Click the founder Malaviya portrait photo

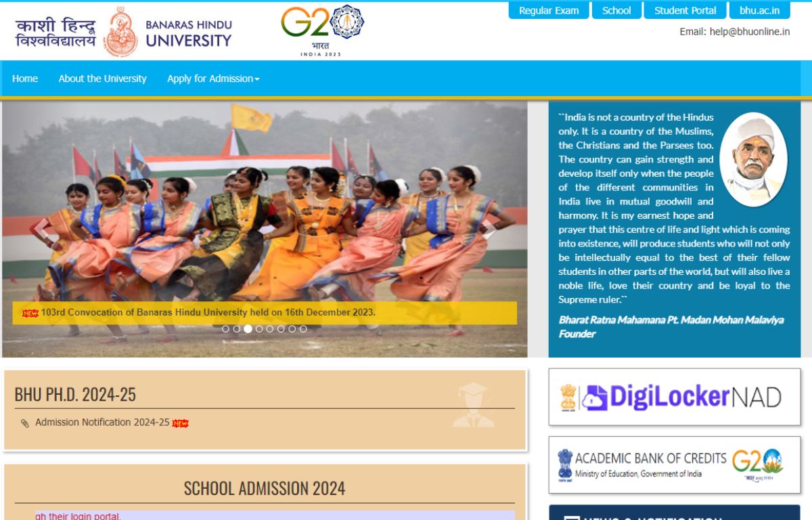pos(753,160)
